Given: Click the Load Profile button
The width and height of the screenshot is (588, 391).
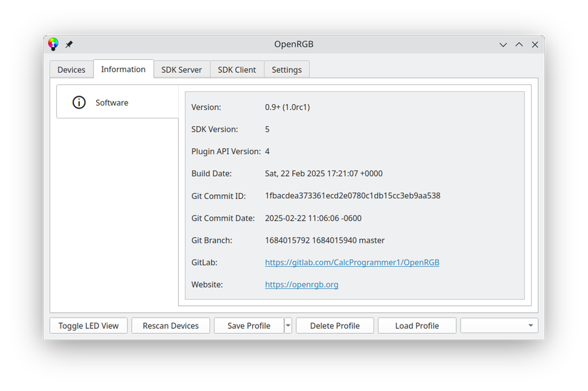Looking at the screenshot, I should point(417,325).
